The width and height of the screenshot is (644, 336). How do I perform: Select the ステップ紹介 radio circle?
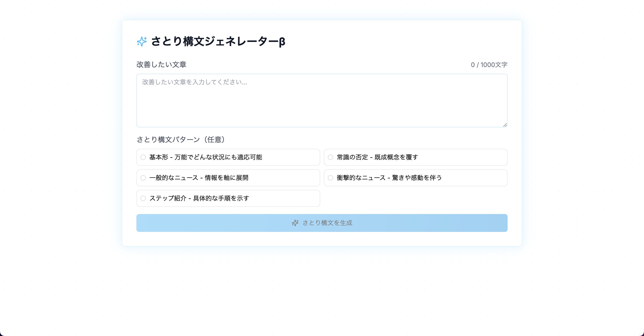[x=143, y=198]
